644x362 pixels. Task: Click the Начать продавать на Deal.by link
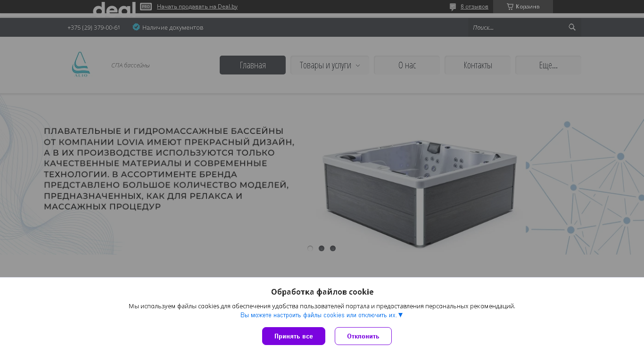point(197,7)
